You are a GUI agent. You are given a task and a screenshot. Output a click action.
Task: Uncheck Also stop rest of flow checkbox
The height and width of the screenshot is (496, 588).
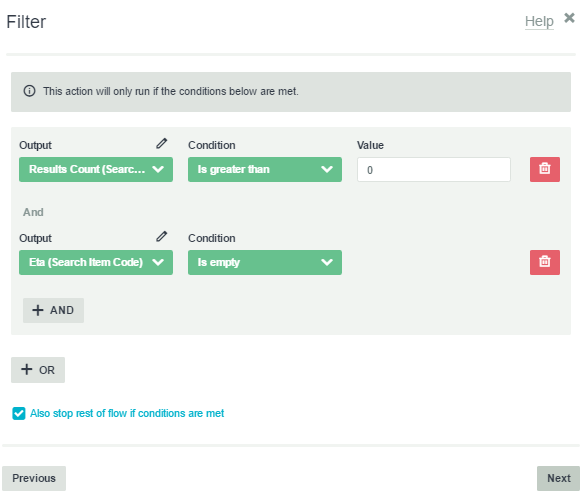tap(19, 414)
